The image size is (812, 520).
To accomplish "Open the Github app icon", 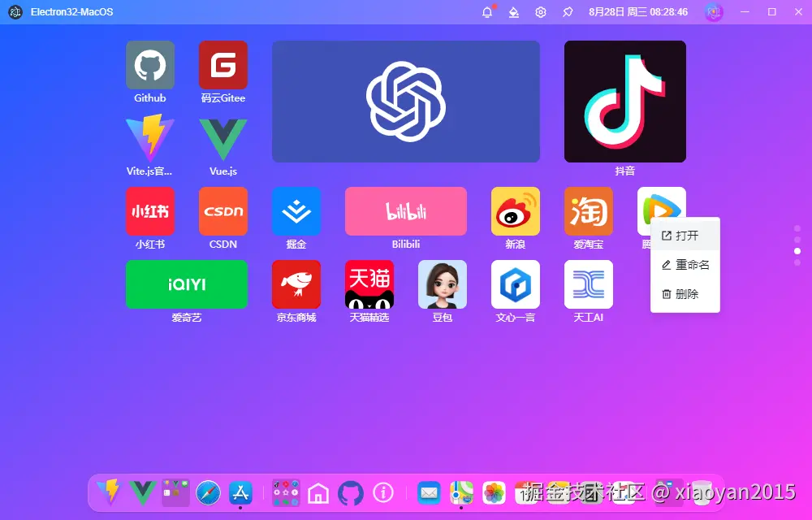I will 150,65.
